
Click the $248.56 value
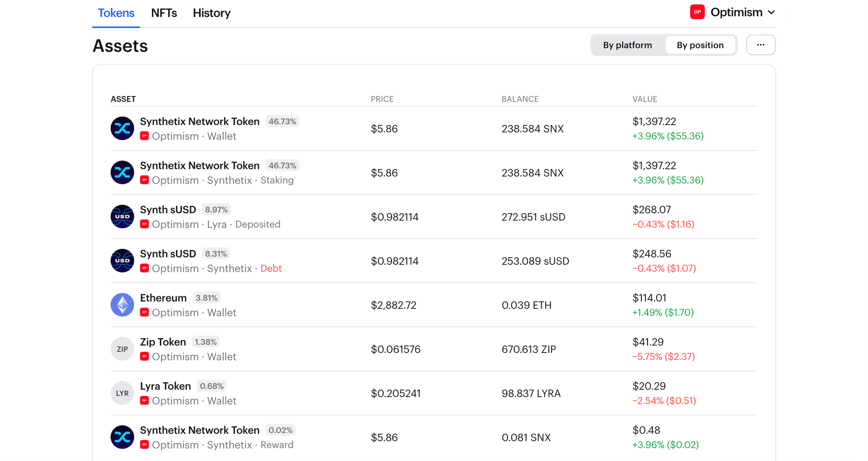[652, 254]
